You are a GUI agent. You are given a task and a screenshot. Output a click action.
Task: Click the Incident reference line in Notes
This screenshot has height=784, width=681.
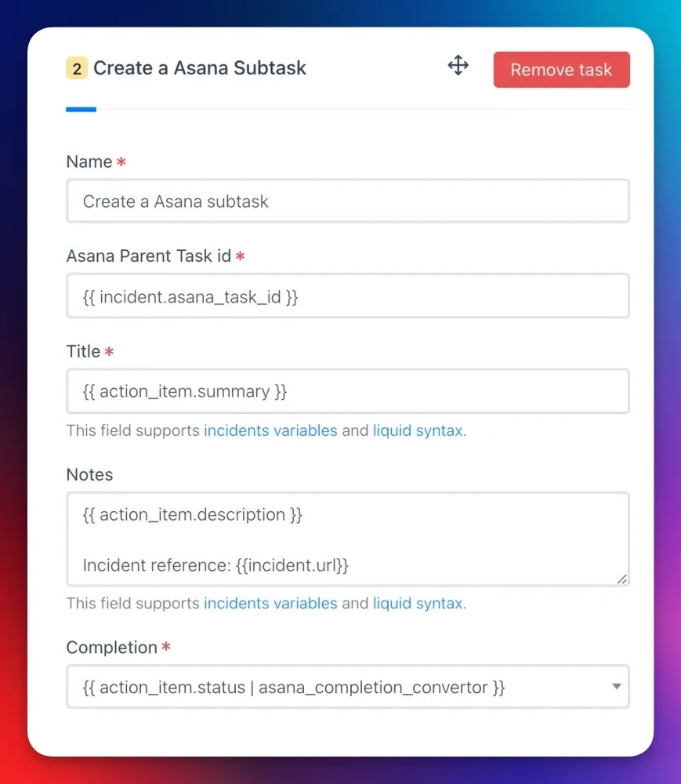(216, 565)
